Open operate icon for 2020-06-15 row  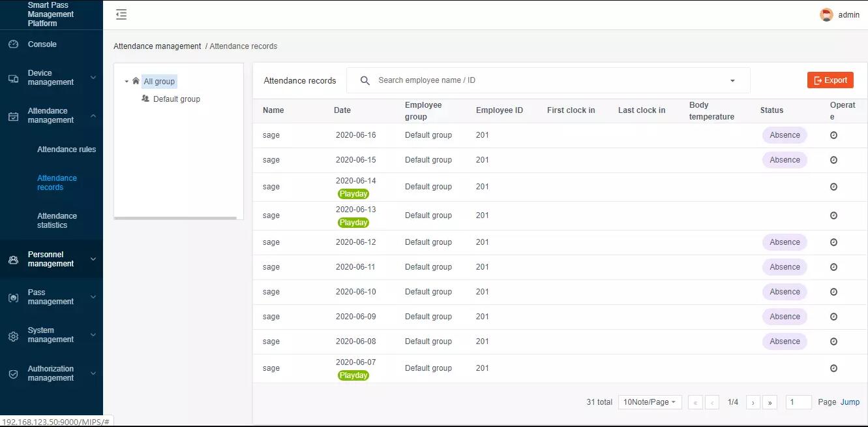click(x=833, y=160)
